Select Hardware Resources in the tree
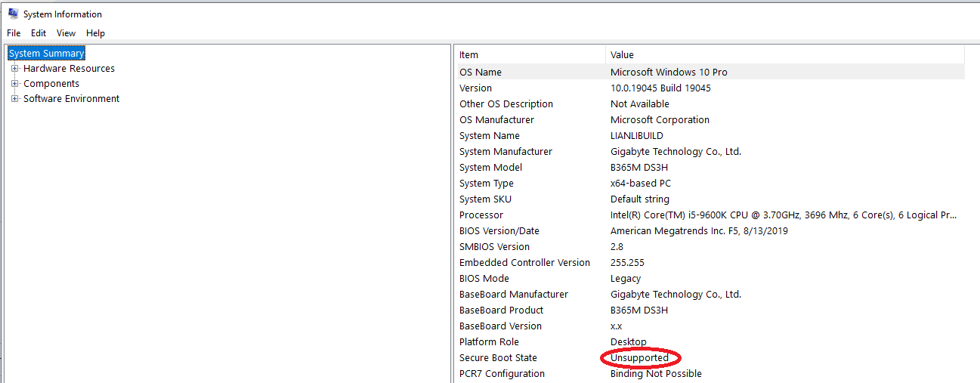The height and width of the screenshot is (383, 980). tap(69, 69)
